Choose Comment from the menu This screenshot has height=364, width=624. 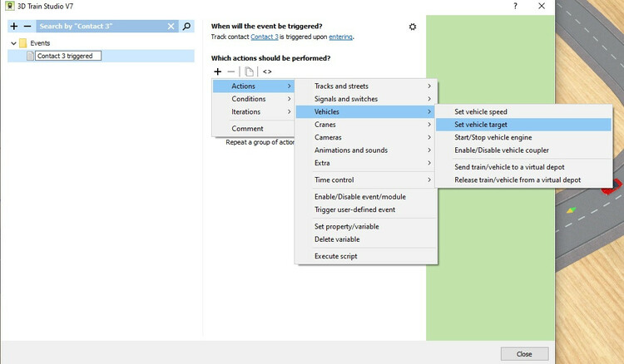click(253, 128)
